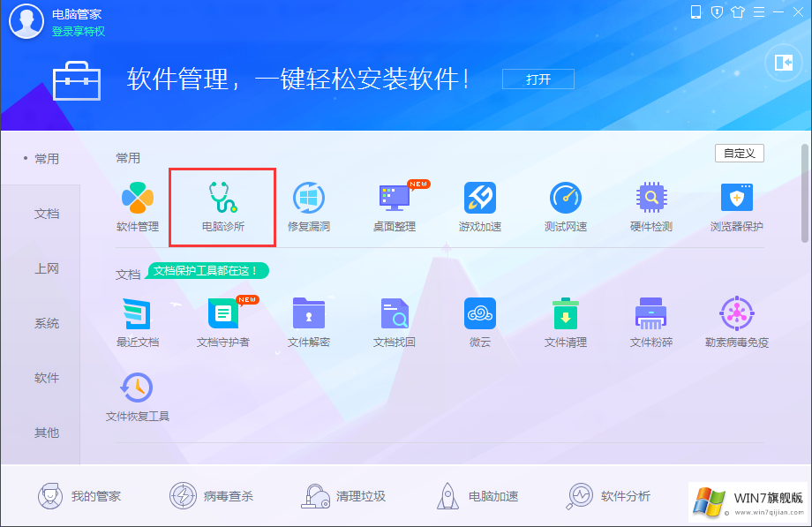Open the main menu hamburger icon
The image size is (812, 527).
pos(759,12)
